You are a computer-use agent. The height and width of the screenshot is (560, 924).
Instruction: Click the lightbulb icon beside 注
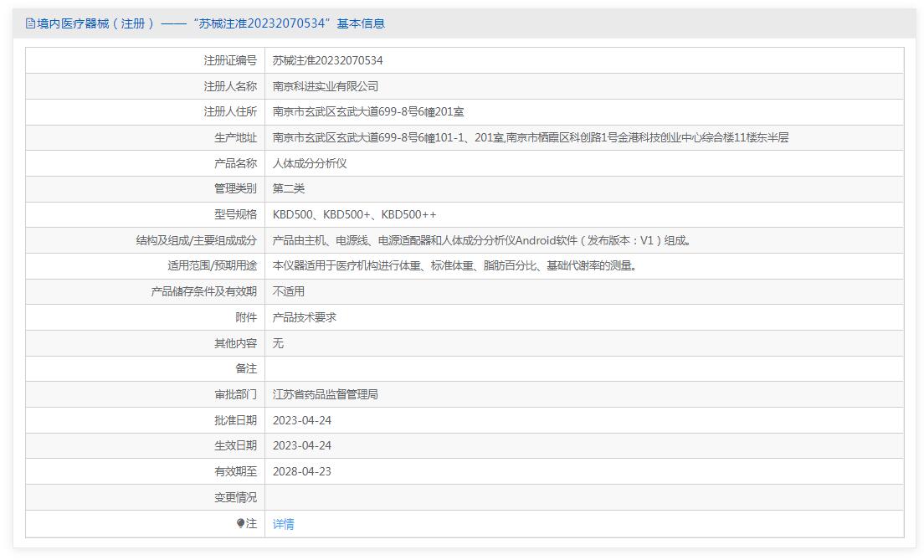[x=241, y=523]
